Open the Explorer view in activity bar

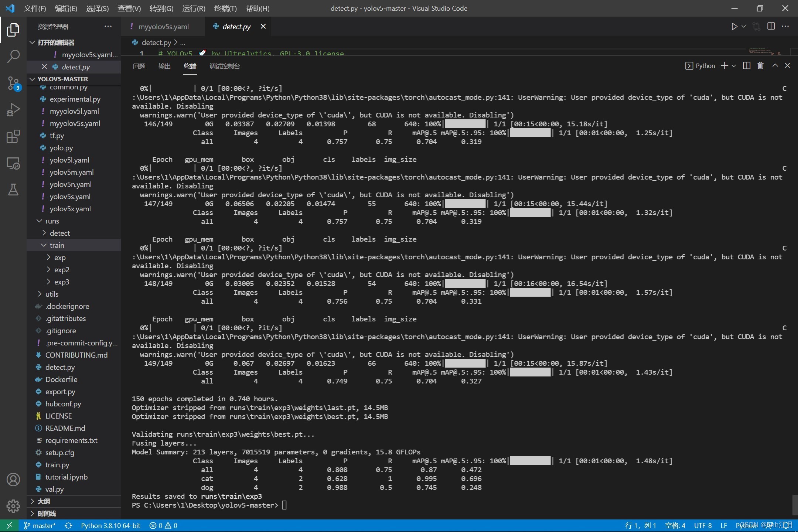pos(13,30)
